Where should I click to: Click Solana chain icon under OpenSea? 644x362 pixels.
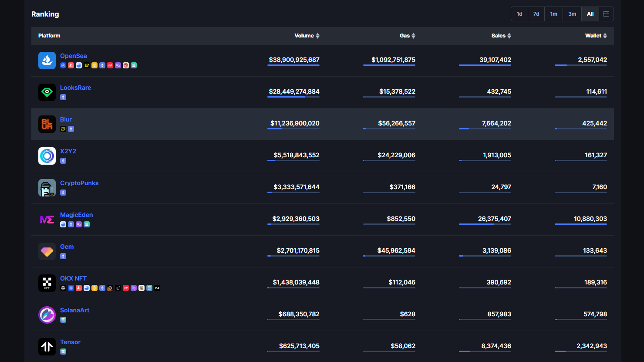pos(134,65)
